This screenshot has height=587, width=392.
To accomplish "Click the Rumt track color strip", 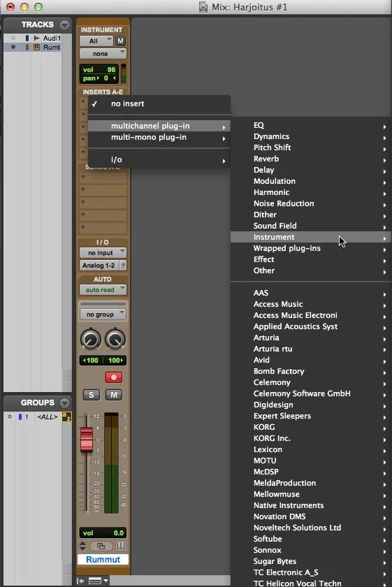I will pyautogui.click(x=27, y=48).
